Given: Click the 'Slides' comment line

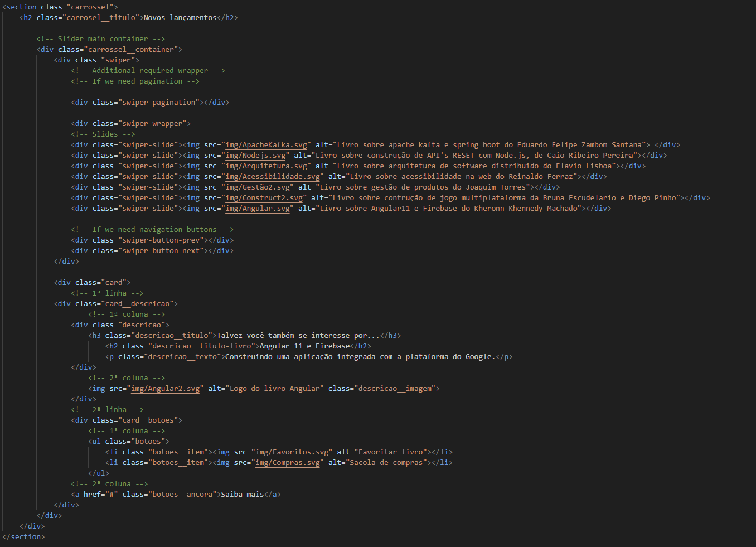Looking at the screenshot, I should pos(103,134).
